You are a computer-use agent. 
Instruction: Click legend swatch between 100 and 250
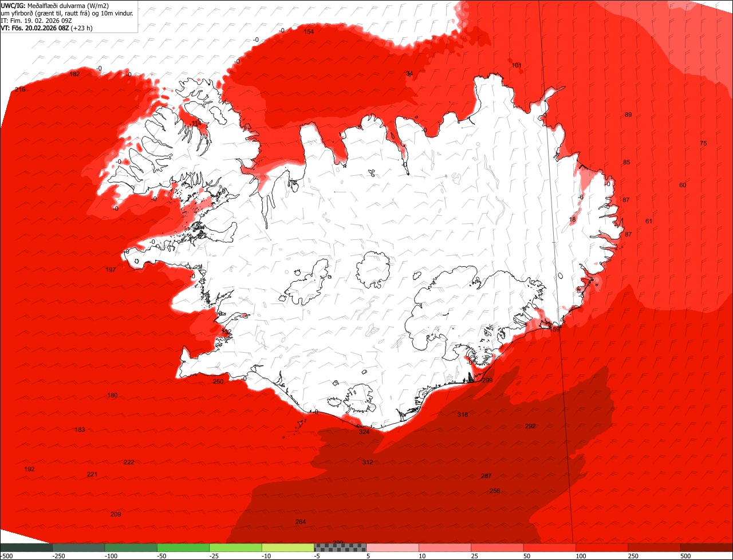602,547
